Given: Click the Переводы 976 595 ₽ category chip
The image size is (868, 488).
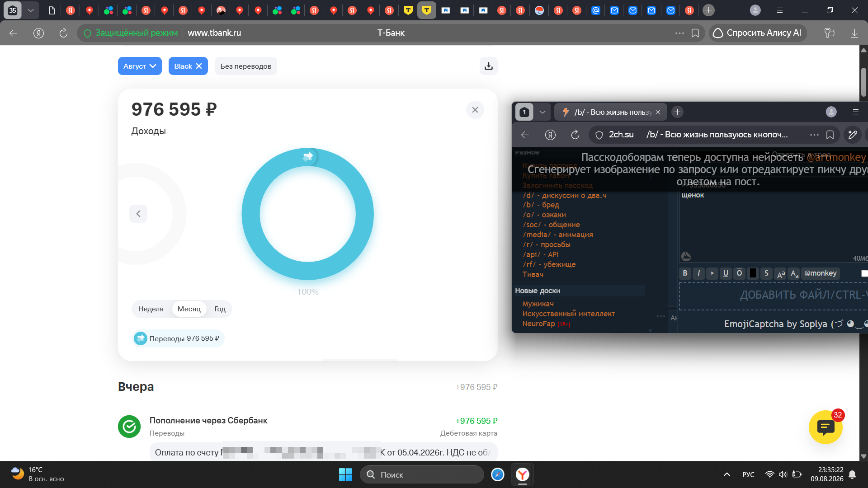Looking at the screenshot, I should click(178, 338).
